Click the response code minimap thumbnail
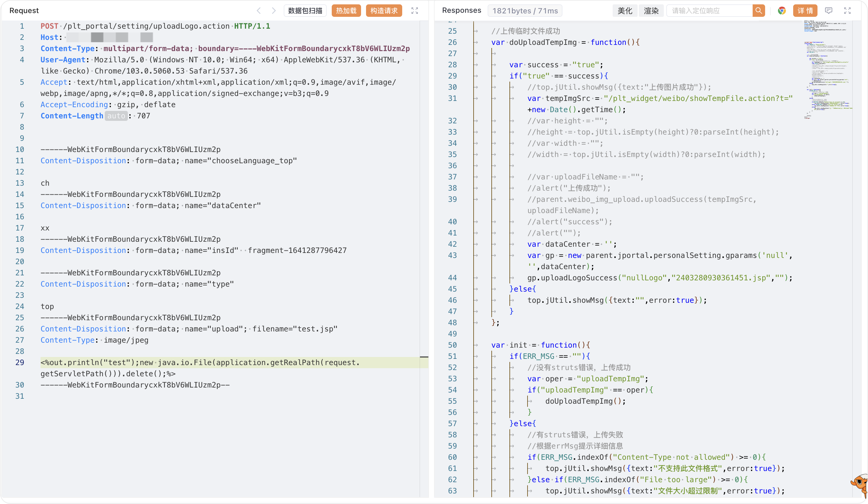 [828, 70]
